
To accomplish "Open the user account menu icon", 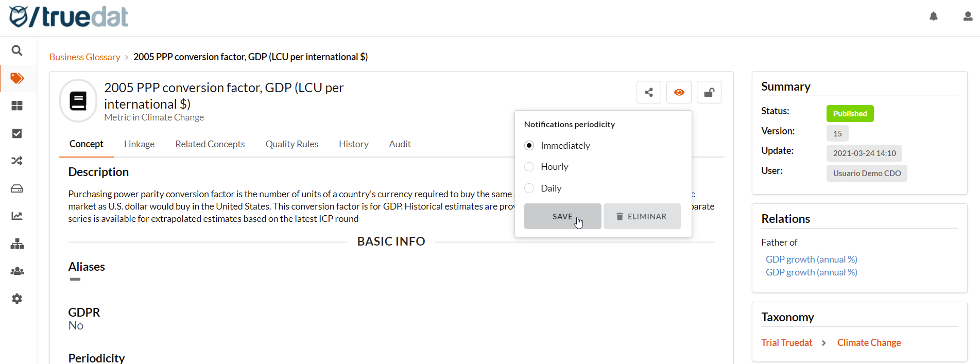I will pyautogui.click(x=968, y=16).
